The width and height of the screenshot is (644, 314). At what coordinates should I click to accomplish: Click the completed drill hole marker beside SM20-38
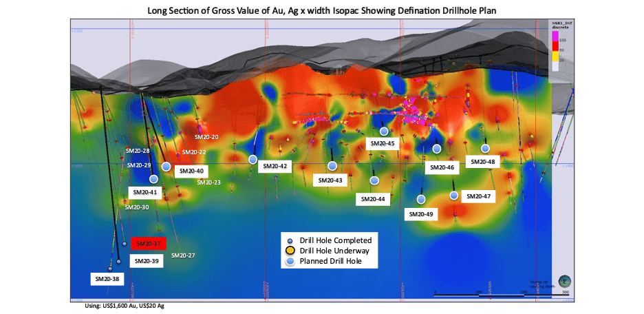(x=110, y=269)
